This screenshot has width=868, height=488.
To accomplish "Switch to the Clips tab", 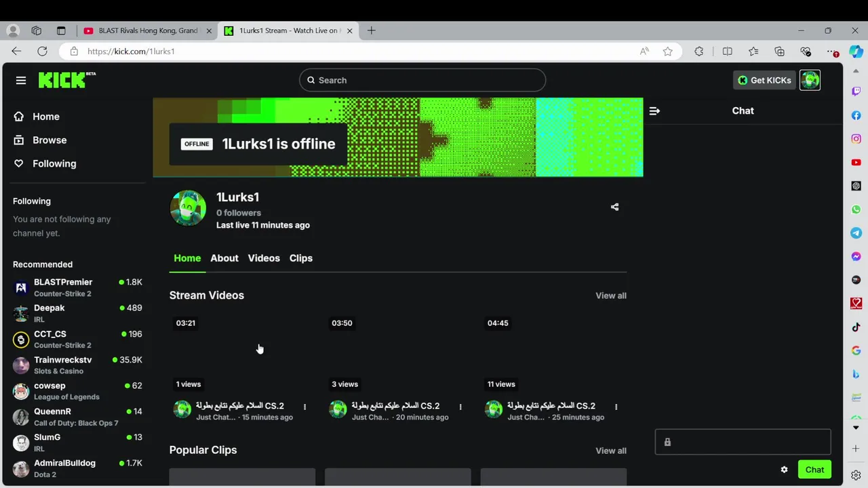I will [301, 258].
